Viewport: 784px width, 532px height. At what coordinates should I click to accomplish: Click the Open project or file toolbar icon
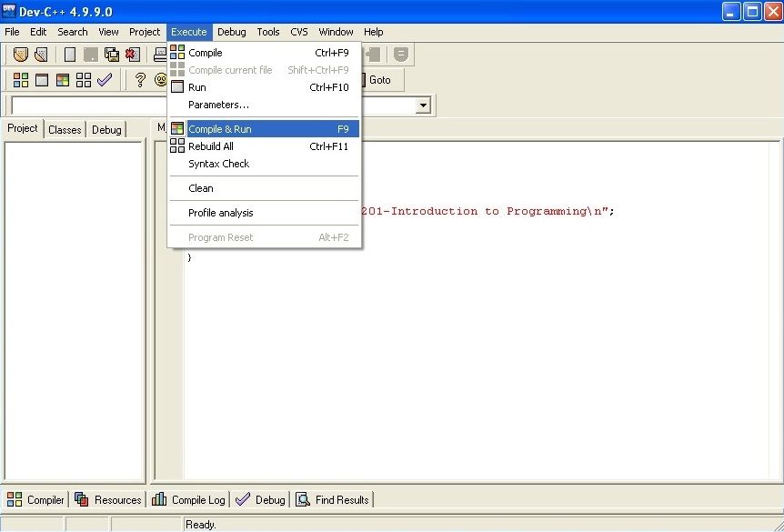tap(41, 54)
